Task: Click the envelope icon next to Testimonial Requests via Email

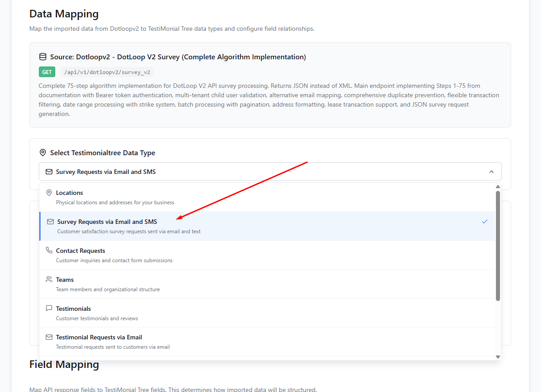Action: tap(49, 337)
